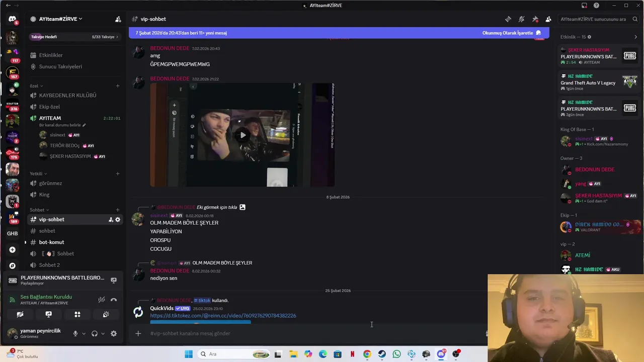Open the soundboard icon
The width and height of the screenshot is (644, 362).
106,314
